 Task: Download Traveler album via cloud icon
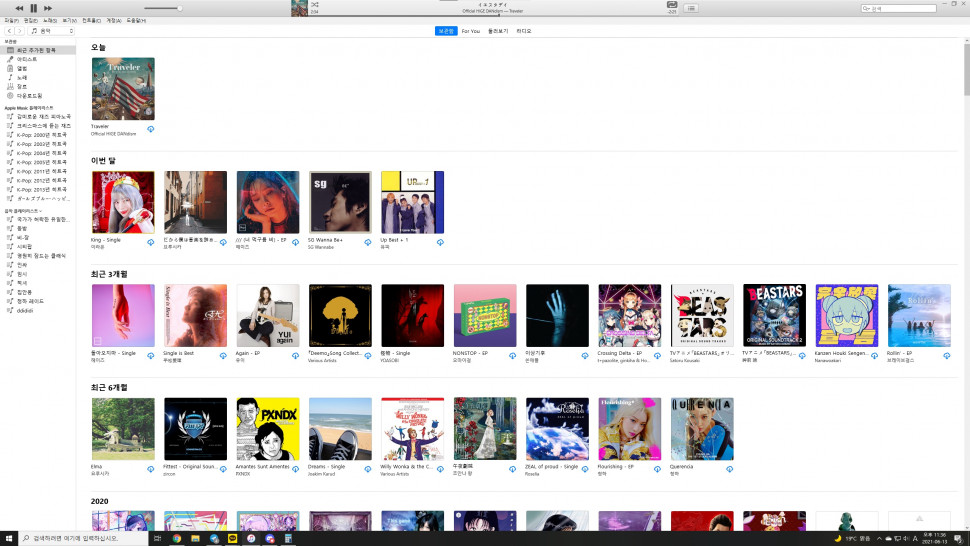pyautogui.click(x=150, y=129)
